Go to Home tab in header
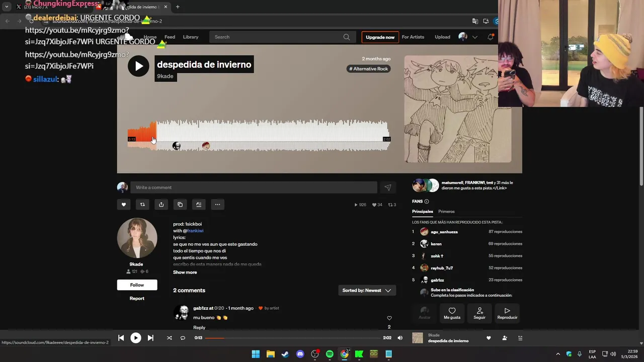This screenshot has height=362, width=644. [150, 37]
